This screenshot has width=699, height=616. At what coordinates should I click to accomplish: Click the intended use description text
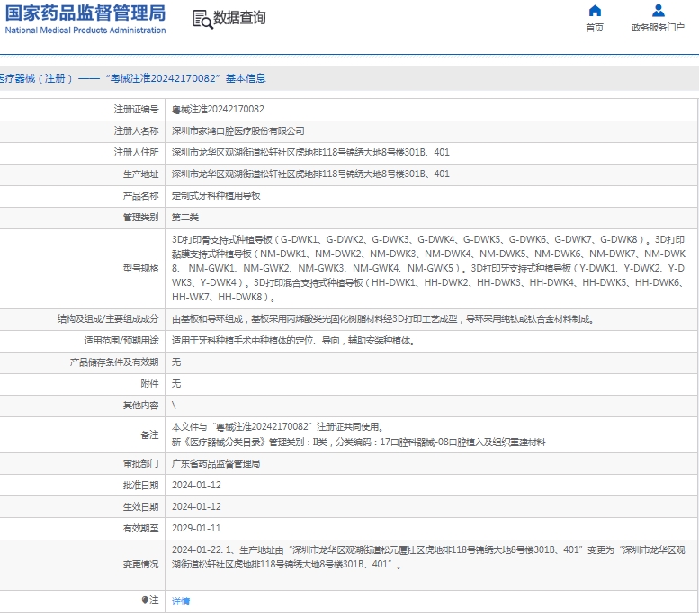pos(294,341)
